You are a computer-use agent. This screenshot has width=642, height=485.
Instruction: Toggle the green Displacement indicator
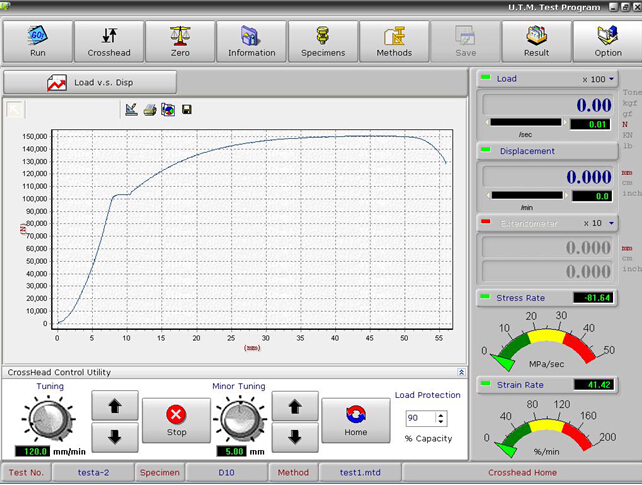pos(486,151)
